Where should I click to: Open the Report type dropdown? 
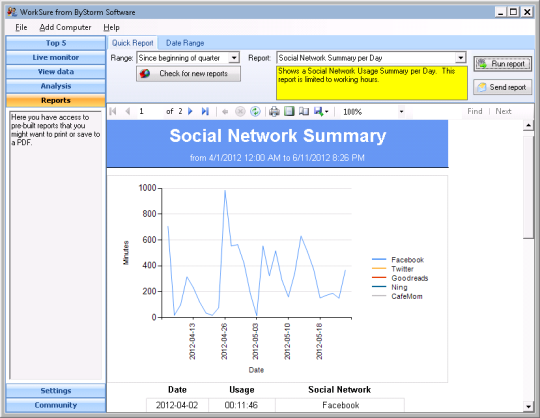pos(460,58)
